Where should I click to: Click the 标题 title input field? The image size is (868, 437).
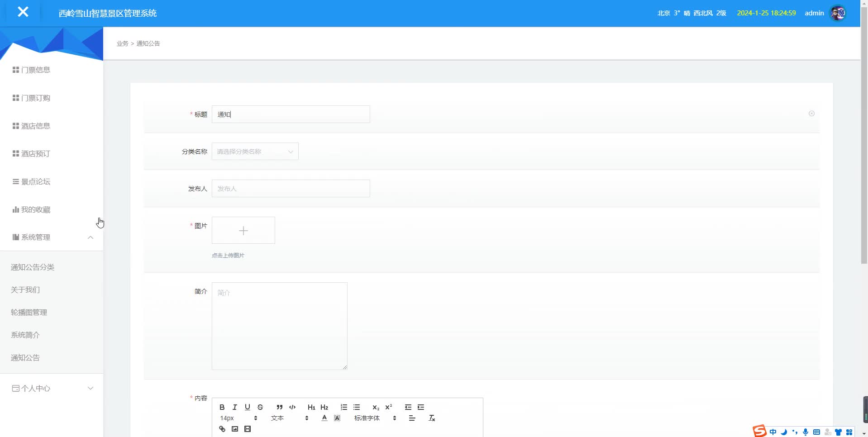coord(291,114)
